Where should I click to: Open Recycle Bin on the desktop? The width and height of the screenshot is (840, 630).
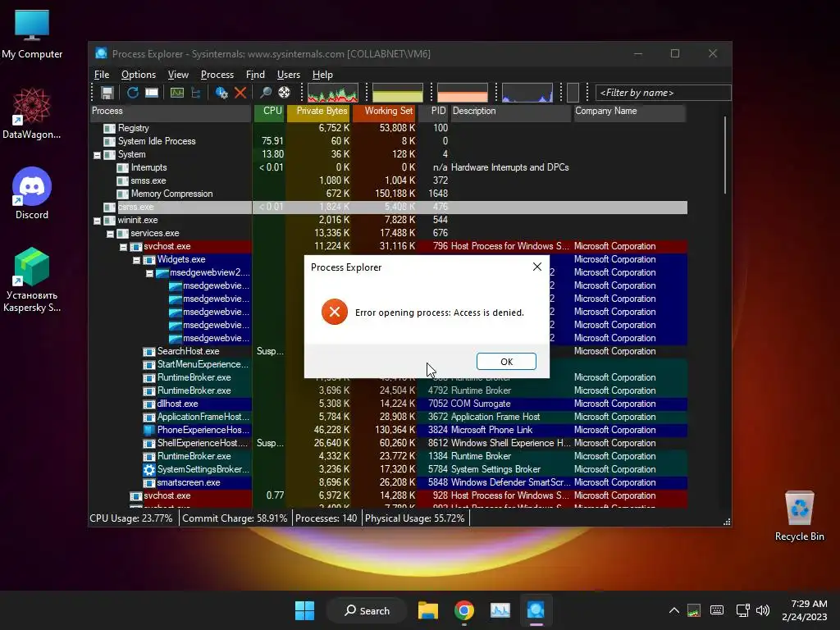click(x=799, y=516)
